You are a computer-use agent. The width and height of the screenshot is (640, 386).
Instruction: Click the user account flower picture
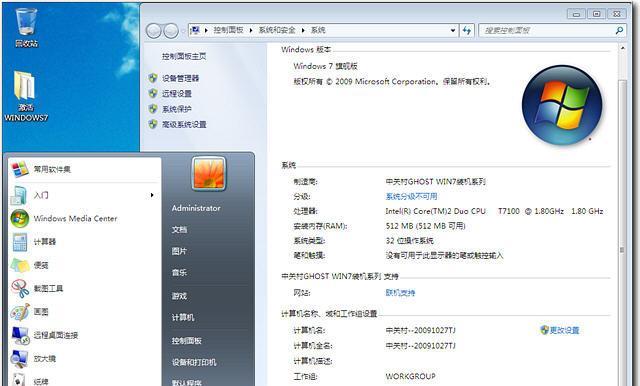[x=209, y=174]
